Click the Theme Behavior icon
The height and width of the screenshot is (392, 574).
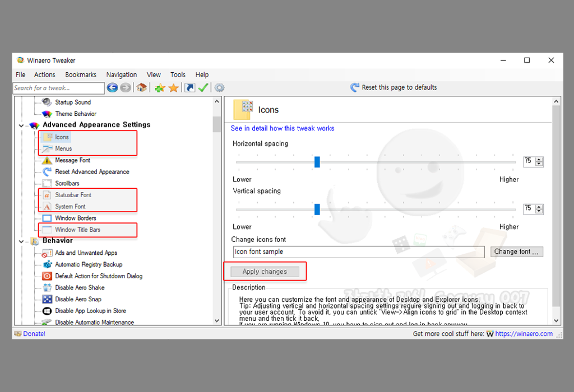47,114
